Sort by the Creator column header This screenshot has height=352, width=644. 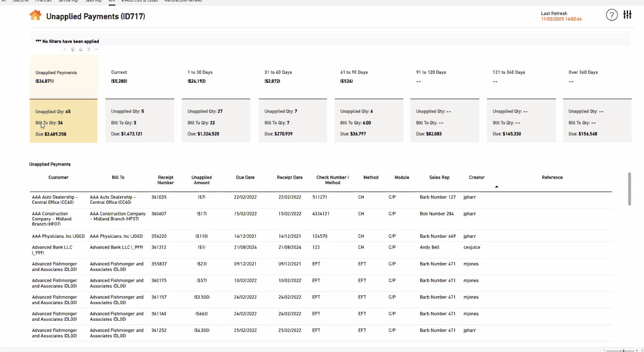click(x=477, y=178)
